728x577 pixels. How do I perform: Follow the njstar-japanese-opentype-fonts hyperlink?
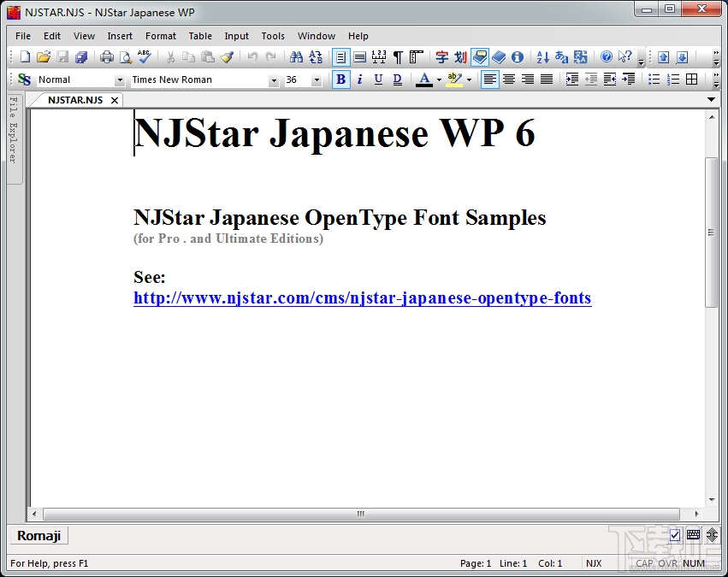362,298
